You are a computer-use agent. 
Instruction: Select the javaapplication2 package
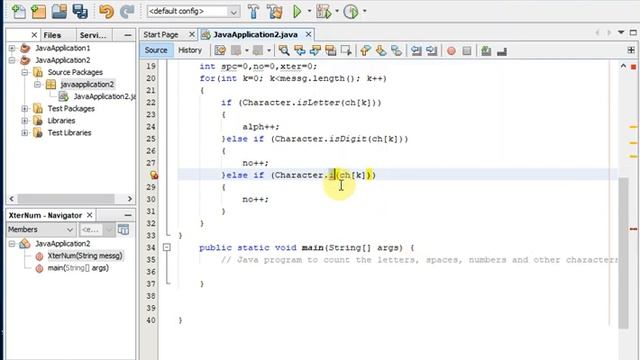point(87,84)
